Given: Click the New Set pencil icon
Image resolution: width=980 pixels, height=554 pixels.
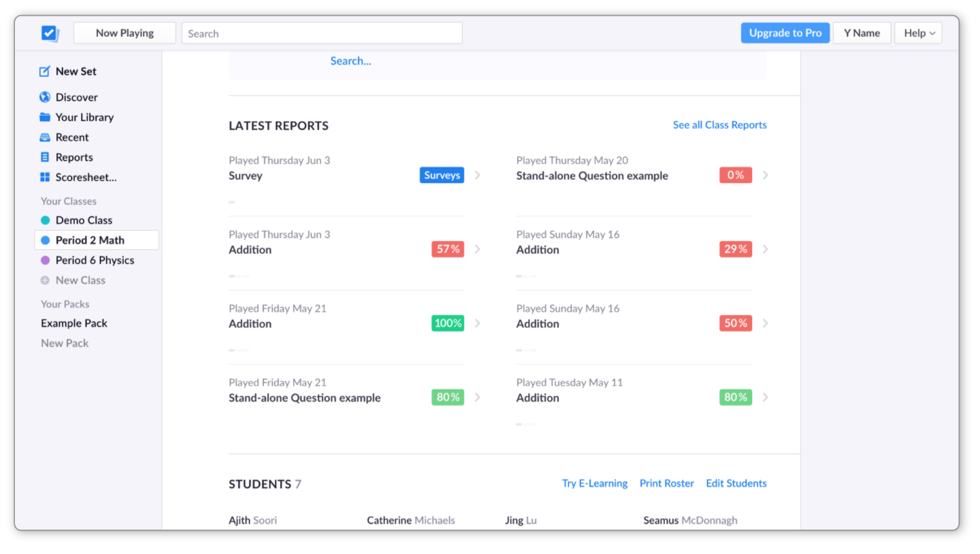Looking at the screenshot, I should (45, 71).
